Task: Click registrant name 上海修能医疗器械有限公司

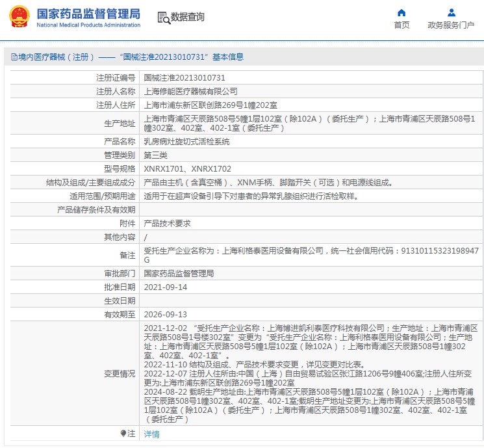Action: [190, 92]
